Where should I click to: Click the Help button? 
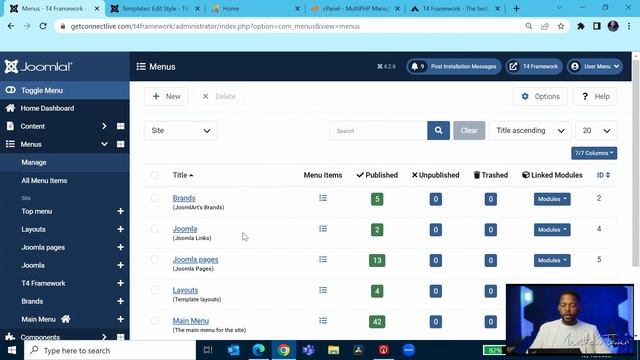pos(595,97)
